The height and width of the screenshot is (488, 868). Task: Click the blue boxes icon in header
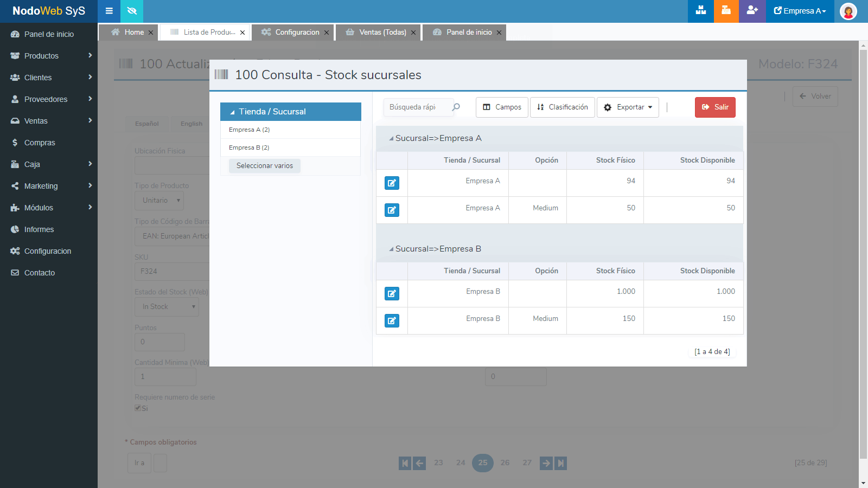click(x=700, y=11)
